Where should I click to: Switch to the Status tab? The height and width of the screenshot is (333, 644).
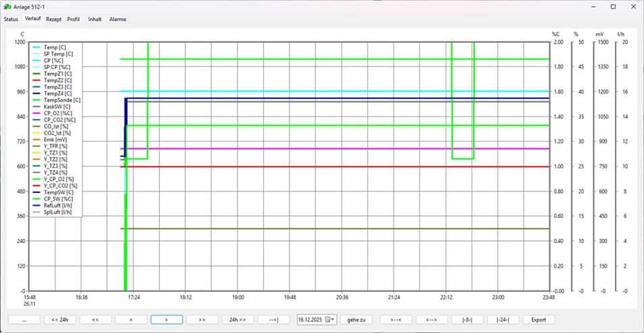[x=11, y=19]
